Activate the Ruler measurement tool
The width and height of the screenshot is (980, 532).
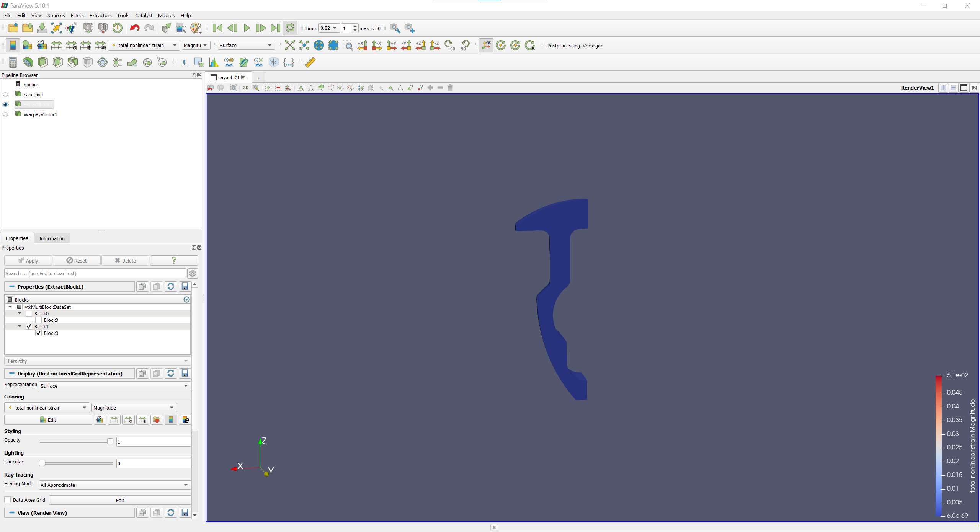pyautogui.click(x=310, y=62)
